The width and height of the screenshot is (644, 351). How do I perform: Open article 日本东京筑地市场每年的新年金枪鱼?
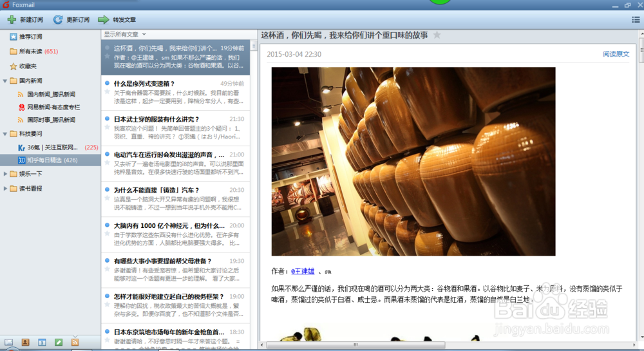click(x=175, y=337)
